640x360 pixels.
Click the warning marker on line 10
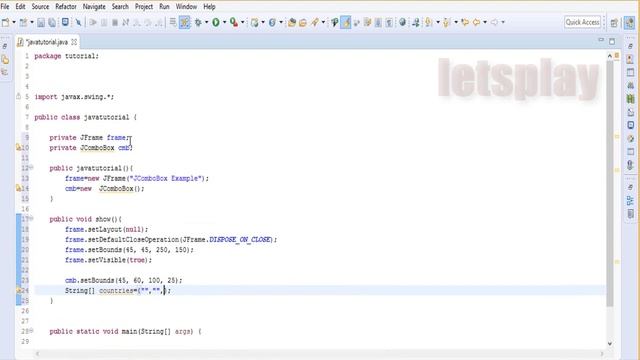19,147
